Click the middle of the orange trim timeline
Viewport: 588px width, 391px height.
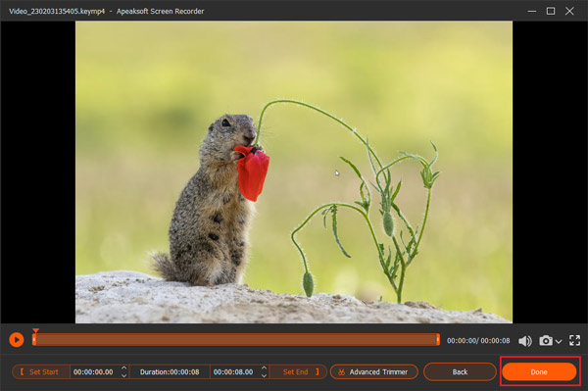pos(236,340)
